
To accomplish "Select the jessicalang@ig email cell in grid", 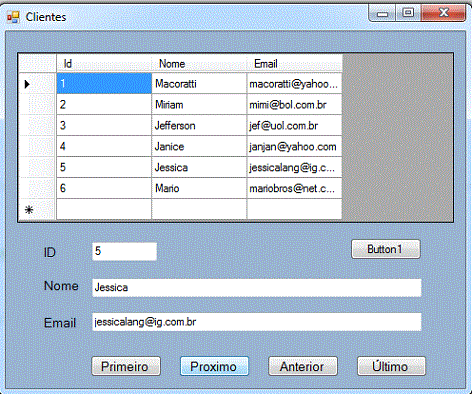I will (x=295, y=167).
